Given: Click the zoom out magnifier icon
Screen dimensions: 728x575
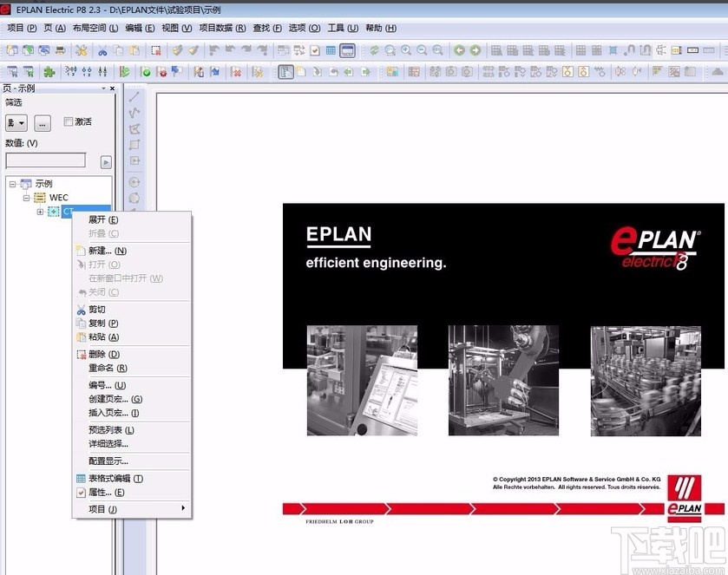Looking at the screenshot, I should point(422,50).
